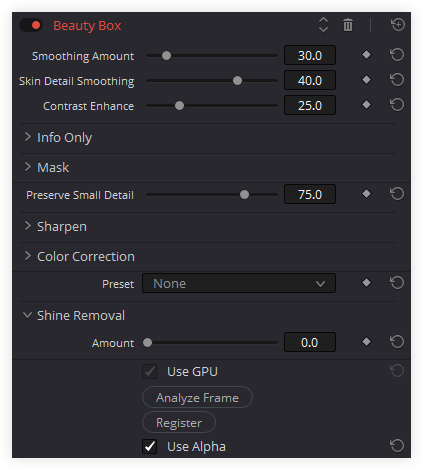Add keyframe for Smoothing Amount
The width and height of the screenshot is (423, 470).
click(366, 55)
